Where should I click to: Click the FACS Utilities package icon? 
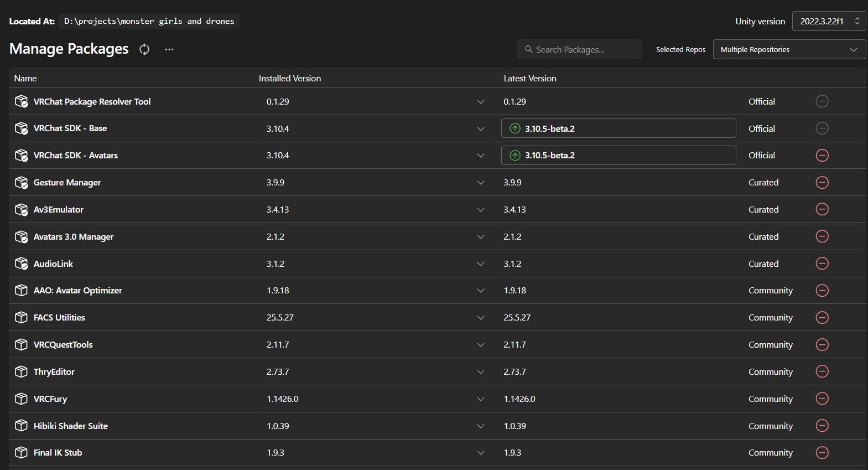click(21, 318)
